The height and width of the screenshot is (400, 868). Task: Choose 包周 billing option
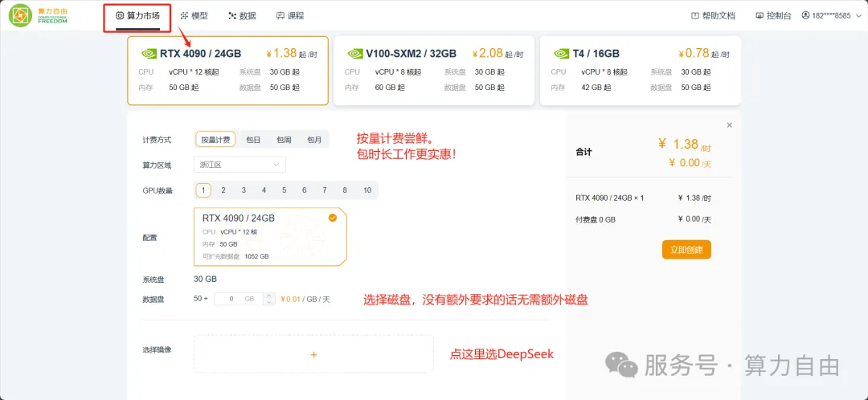pyautogui.click(x=284, y=140)
